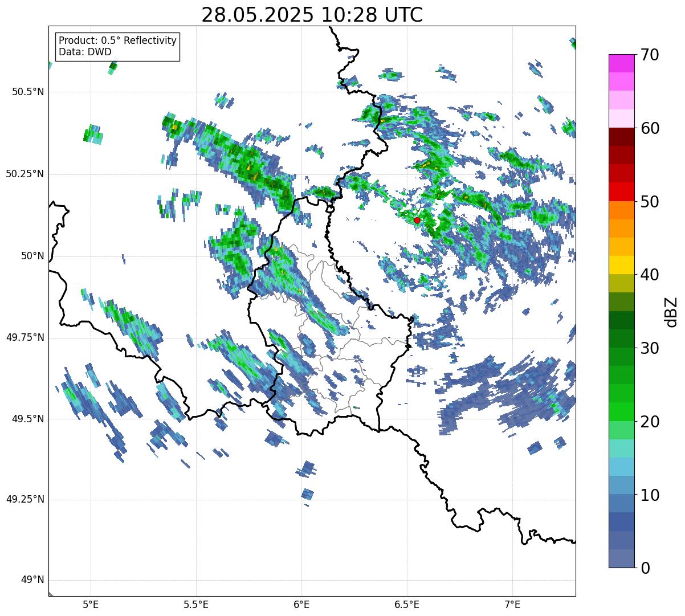The image size is (685, 616).
Task: Click the 50°N latitude label
Action: (32, 256)
